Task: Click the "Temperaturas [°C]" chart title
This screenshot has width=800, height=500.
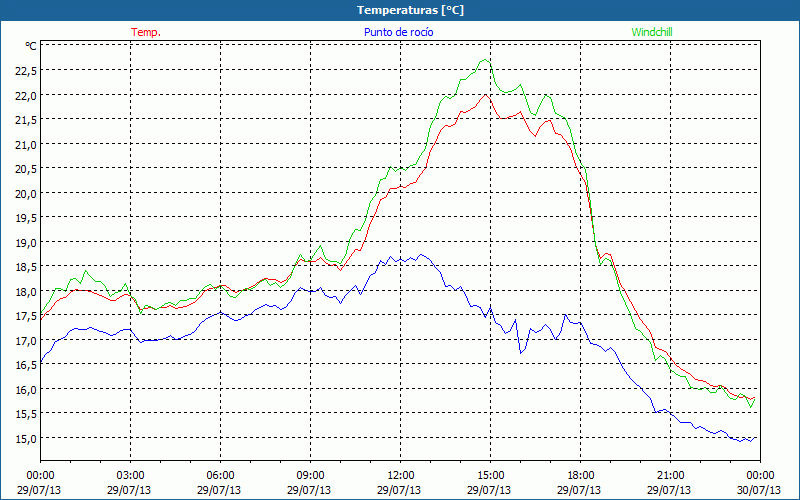Action: (410, 10)
